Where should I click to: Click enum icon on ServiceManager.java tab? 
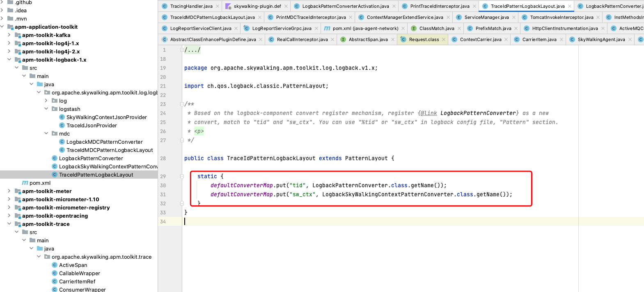[458, 17]
